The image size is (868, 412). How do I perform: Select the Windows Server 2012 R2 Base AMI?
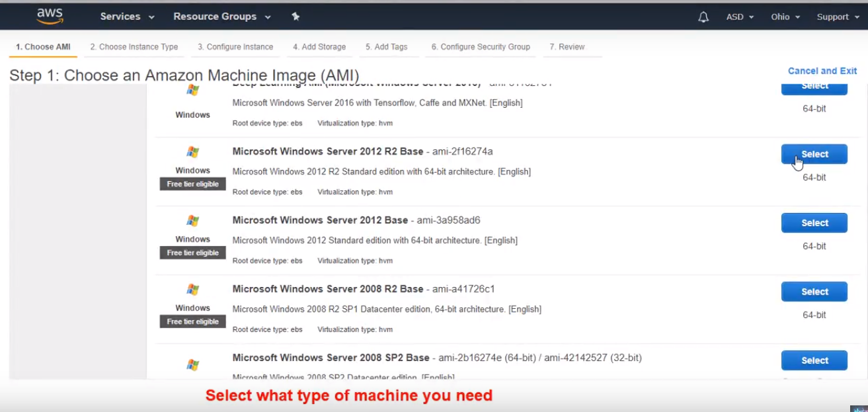click(x=814, y=154)
